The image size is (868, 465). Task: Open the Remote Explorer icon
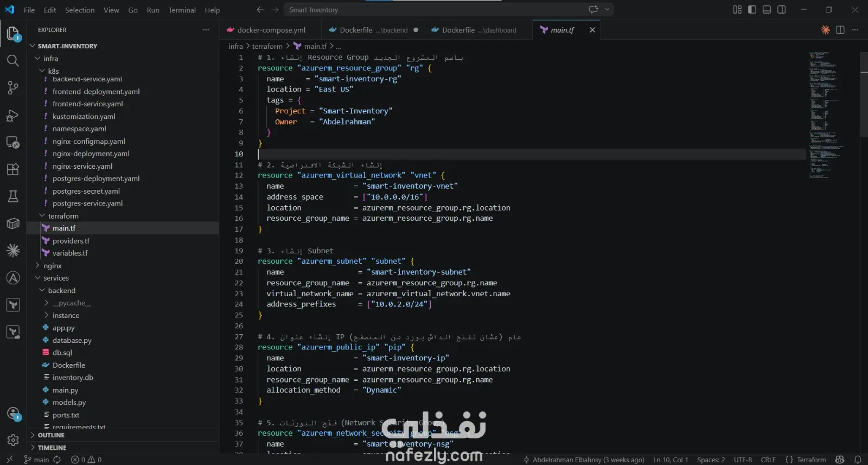(13, 143)
